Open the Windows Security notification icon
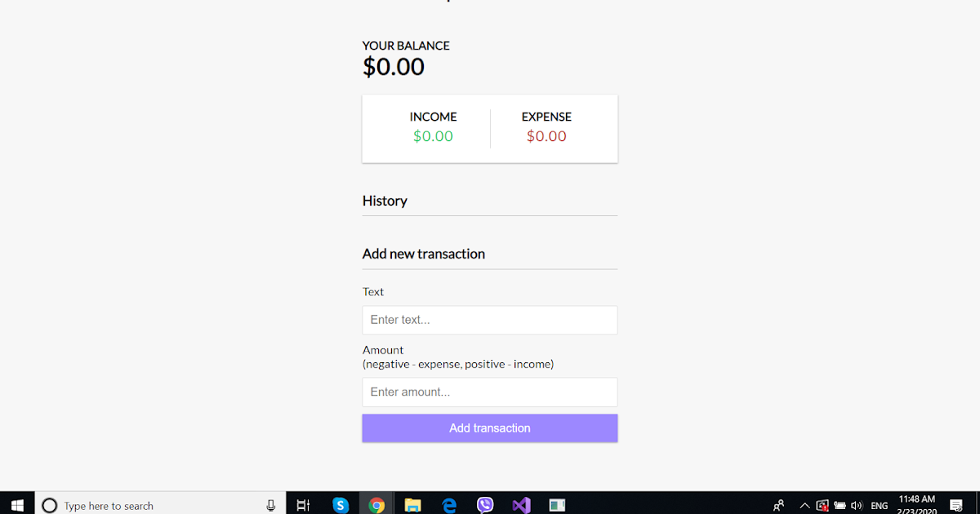The height and width of the screenshot is (514, 980). point(822,504)
